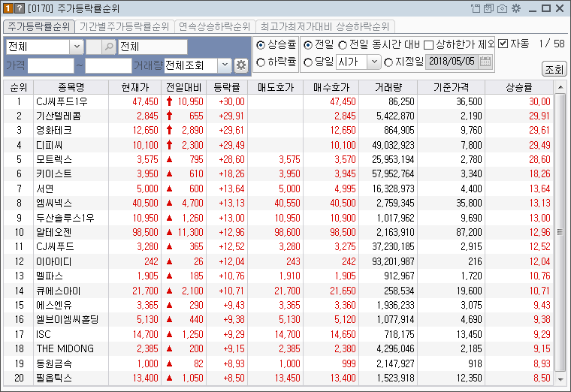Screen dimensions: 571x392
Task: Click the 전체 stock name field
Action: tap(153, 47)
